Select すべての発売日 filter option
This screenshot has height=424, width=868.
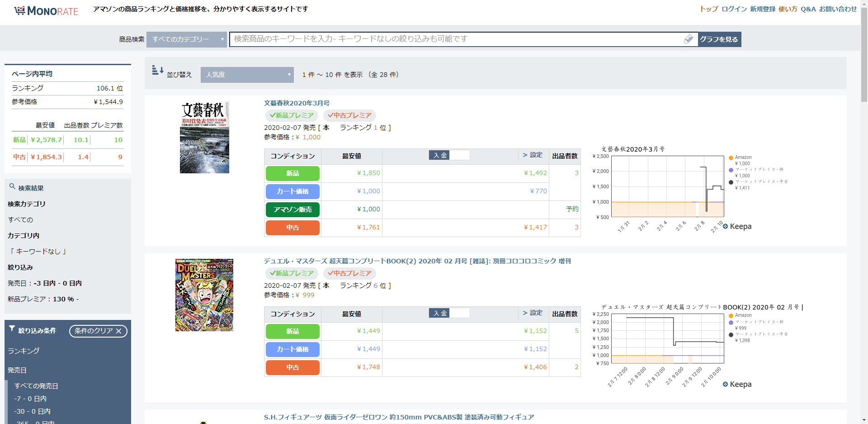pos(36,386)
